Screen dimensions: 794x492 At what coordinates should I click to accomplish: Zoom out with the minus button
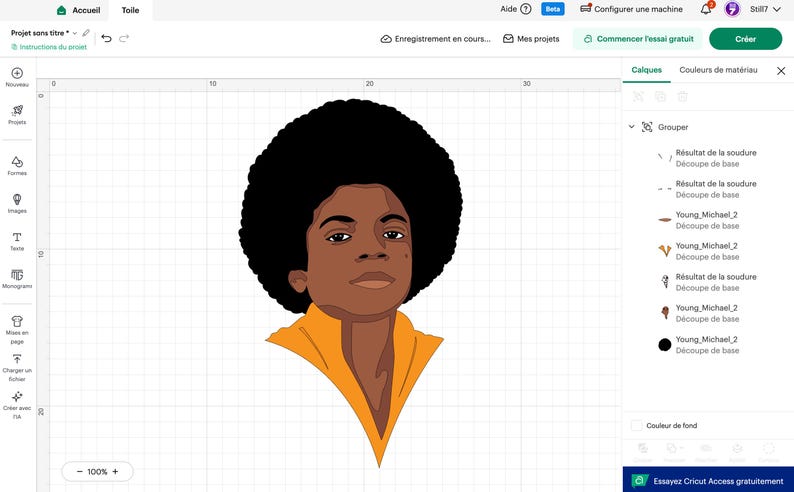(x=80, y=471)
